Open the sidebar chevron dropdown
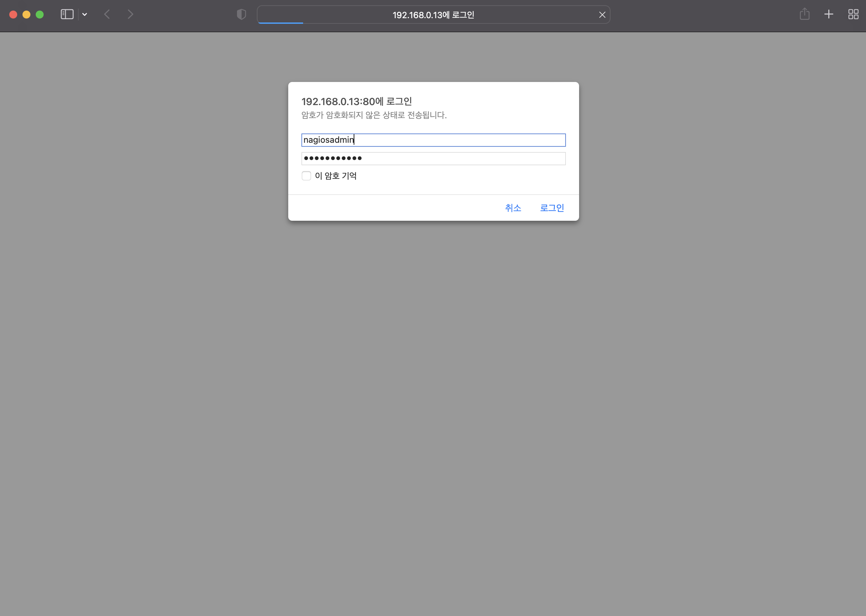Screen dimensions: 866x616 click(85, 15)
